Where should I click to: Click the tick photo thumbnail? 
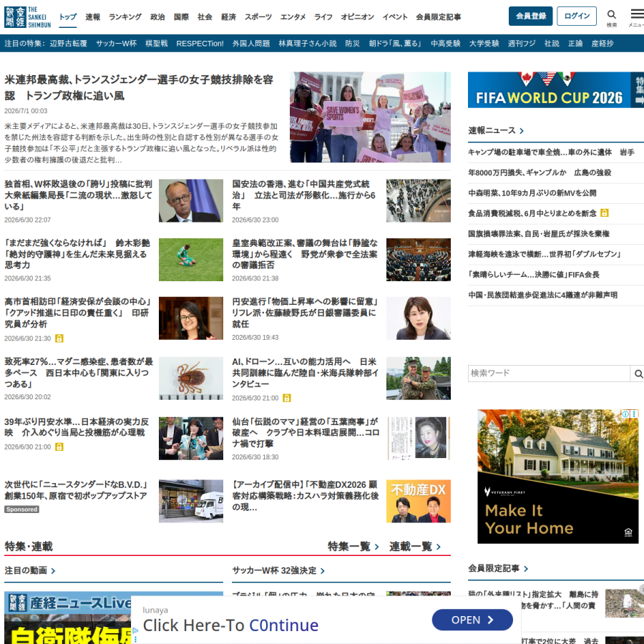click(x=191, y=379)
